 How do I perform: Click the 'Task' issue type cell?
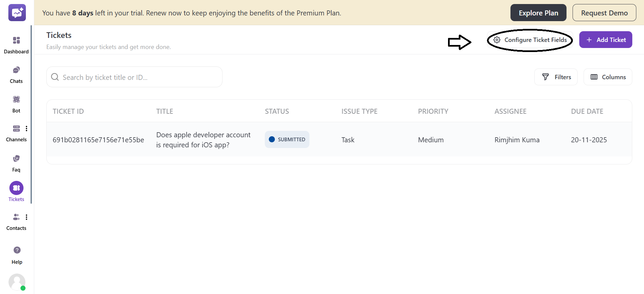(x=348, y=140)
